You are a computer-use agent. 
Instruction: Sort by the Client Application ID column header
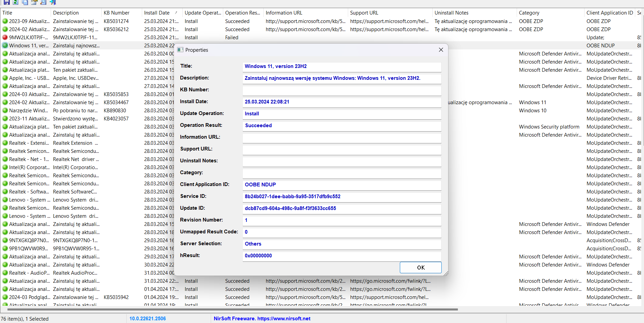pyautogui.click(x=610, y=13)
